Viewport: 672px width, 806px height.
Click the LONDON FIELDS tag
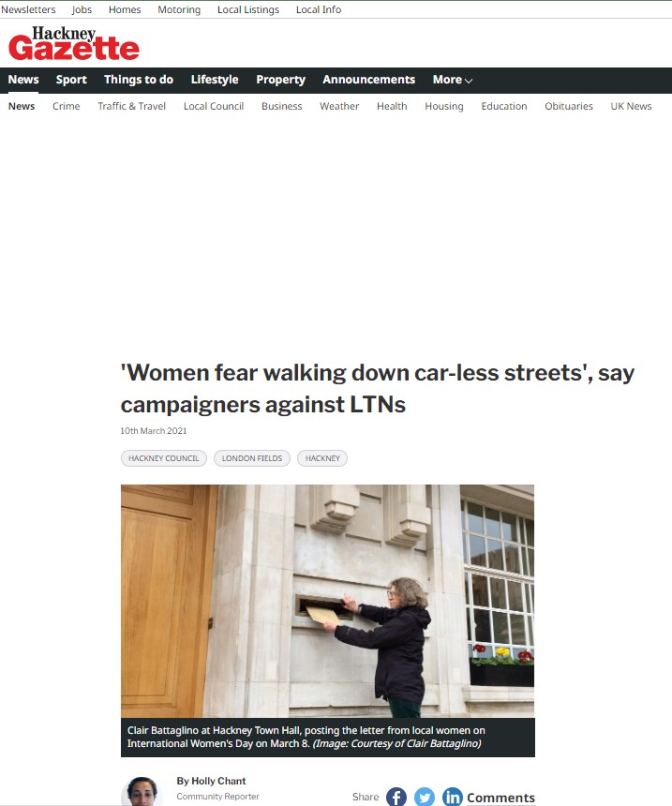251,458
